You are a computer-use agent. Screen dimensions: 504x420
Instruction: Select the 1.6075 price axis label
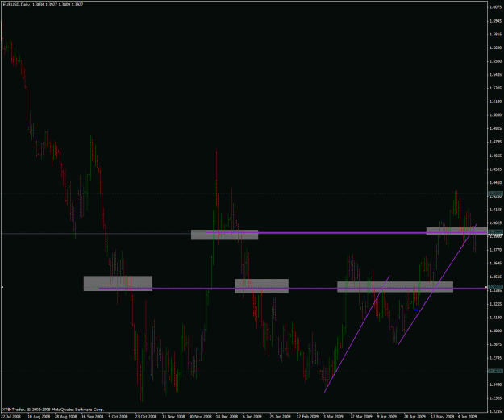[x=495, y=7]
